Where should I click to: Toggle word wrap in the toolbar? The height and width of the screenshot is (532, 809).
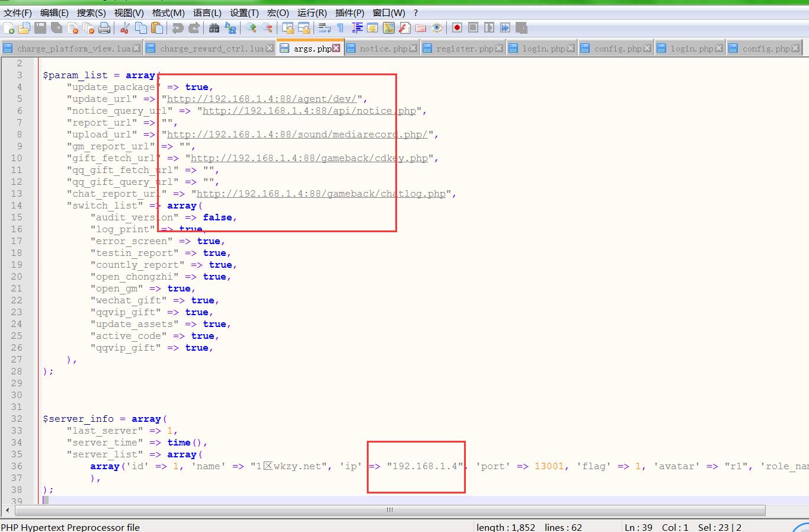pyautogui.click(x=324, y=28)
